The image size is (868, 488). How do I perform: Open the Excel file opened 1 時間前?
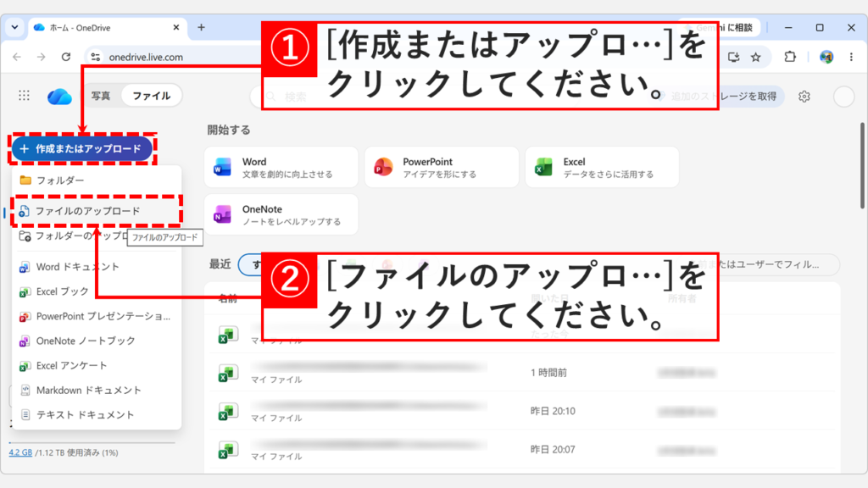tap(520, 373)
